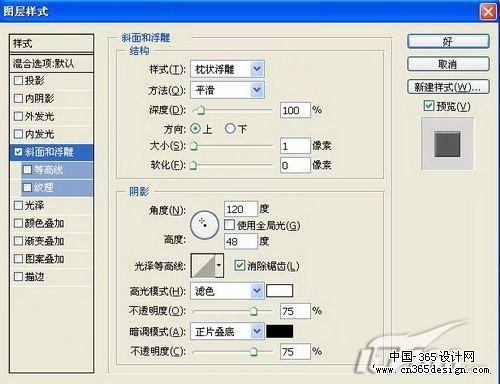Click the white highlight color swatch
Image resolution: width=500 pixels, height=384 pixels.
coord(279,291)
